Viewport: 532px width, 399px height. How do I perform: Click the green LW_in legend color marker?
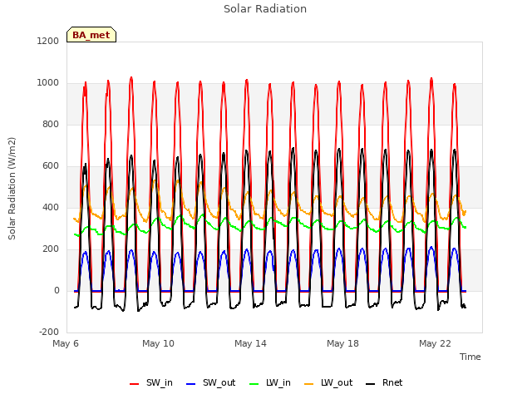coord(254,384)
